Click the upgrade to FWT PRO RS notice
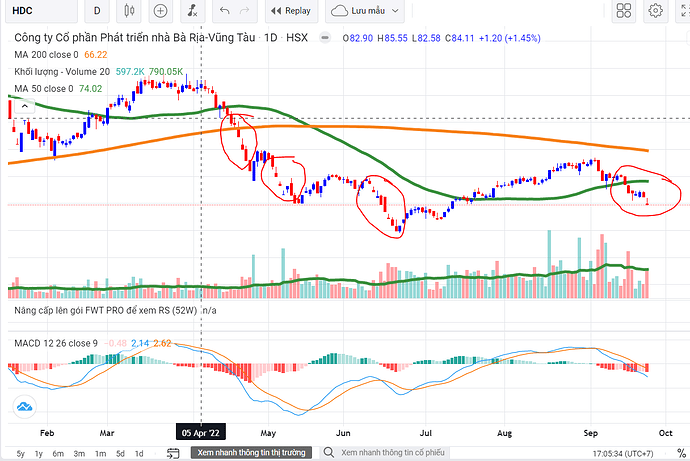 [106, 311]
